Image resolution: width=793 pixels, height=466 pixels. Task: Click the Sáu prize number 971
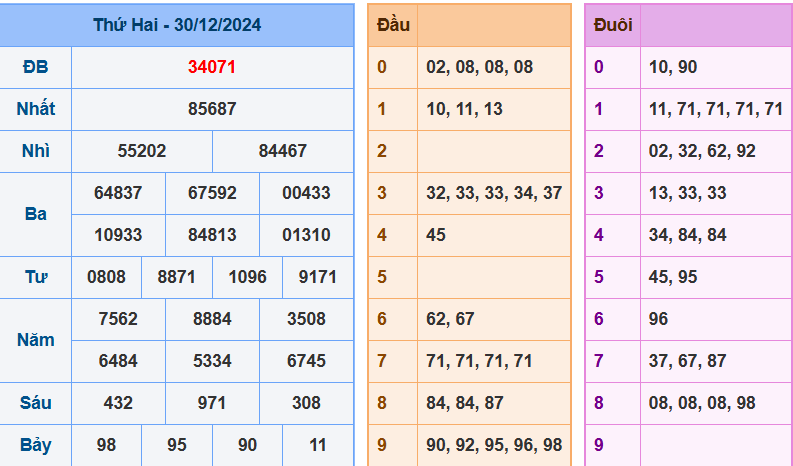tap(212, 403)
